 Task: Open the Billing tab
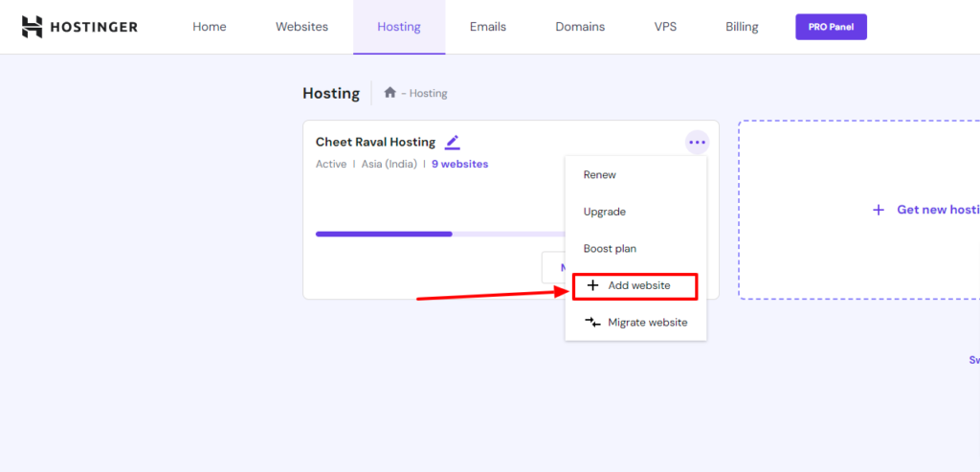tap(742, 27)
